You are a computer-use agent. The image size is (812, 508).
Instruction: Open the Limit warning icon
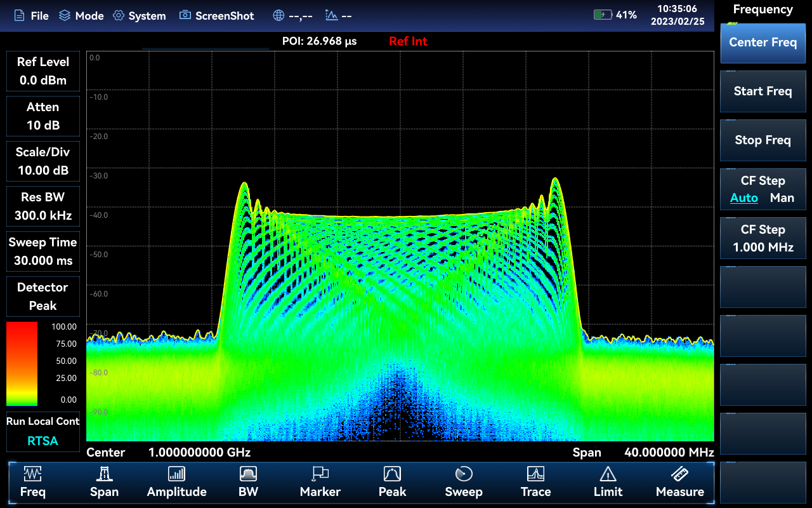point(608,474)
